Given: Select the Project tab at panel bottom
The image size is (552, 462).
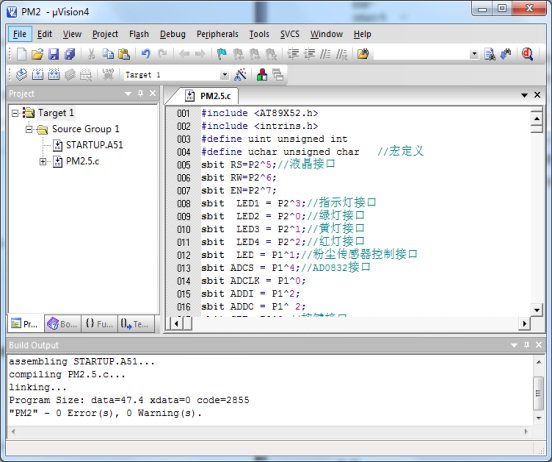Looking at the screenshot, I should (x=26, y=324).
